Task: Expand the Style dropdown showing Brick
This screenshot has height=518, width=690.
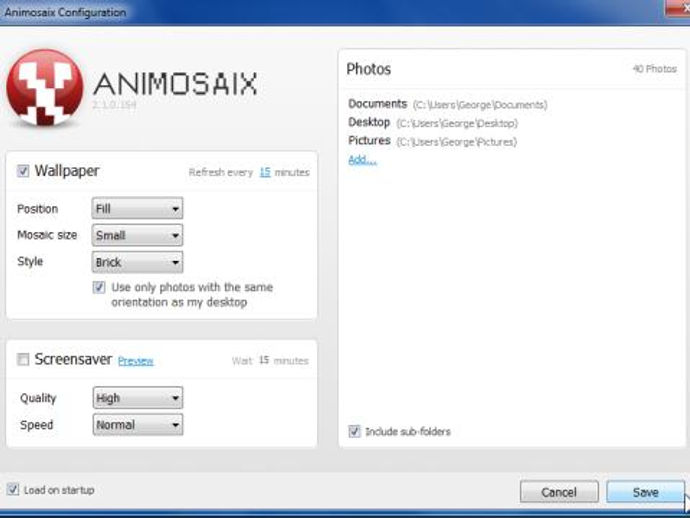Action: 137,262
